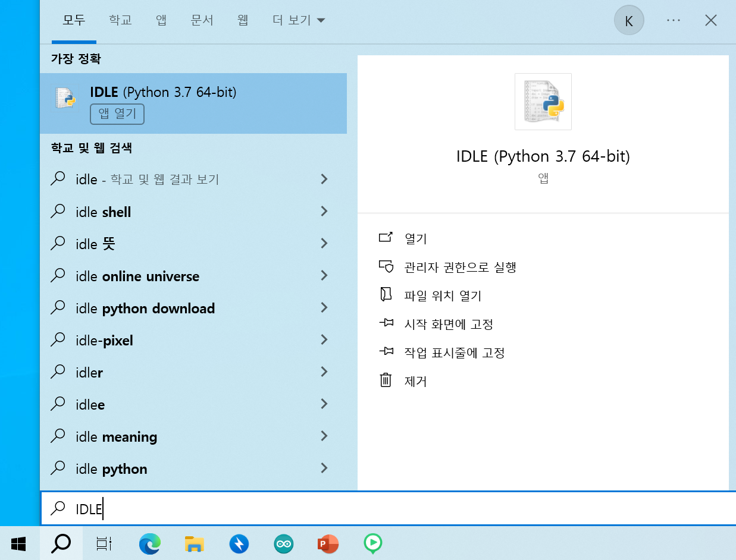Click the green play bubble taskbar icon
Viewport: 736px width, 560px height.
(372, 543)
